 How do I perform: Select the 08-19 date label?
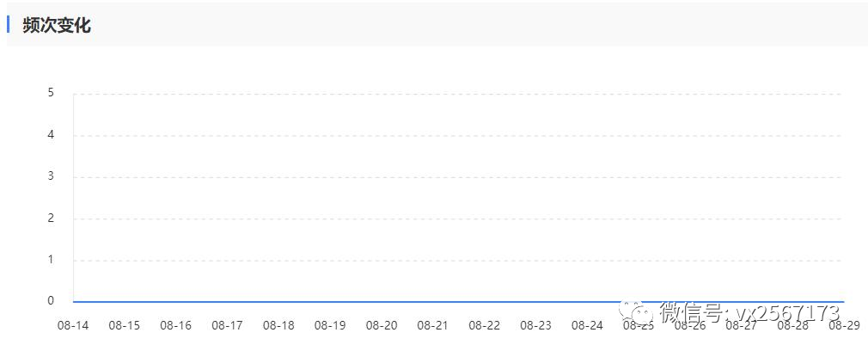click(330, 325)
